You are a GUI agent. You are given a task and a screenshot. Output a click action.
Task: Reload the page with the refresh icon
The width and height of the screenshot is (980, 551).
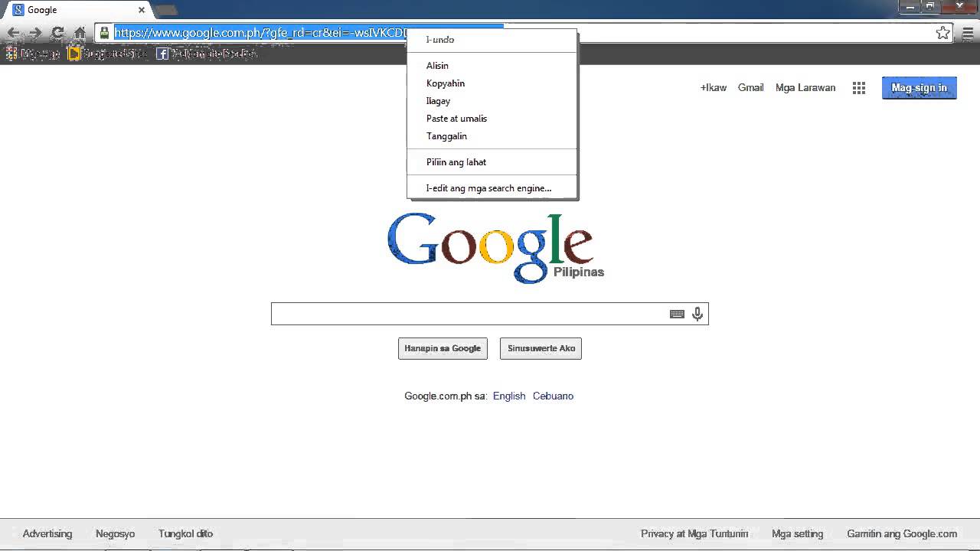point(57,33)
